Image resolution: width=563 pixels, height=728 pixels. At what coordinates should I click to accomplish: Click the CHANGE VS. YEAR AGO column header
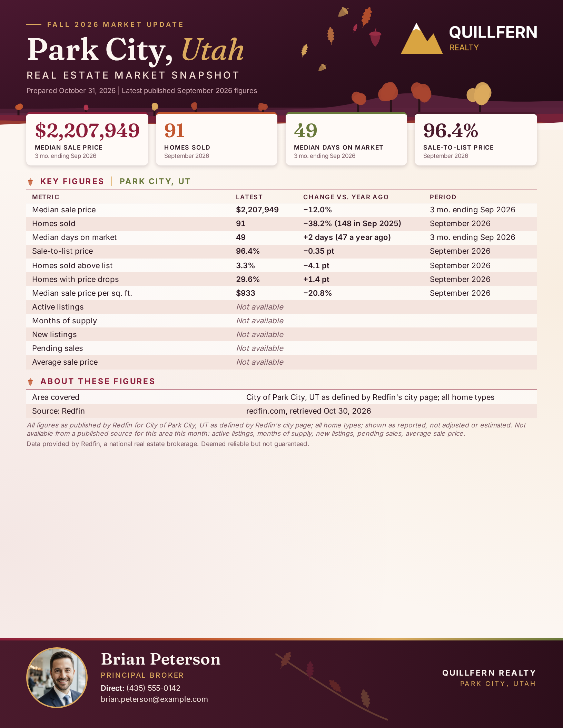coord(346,197)
